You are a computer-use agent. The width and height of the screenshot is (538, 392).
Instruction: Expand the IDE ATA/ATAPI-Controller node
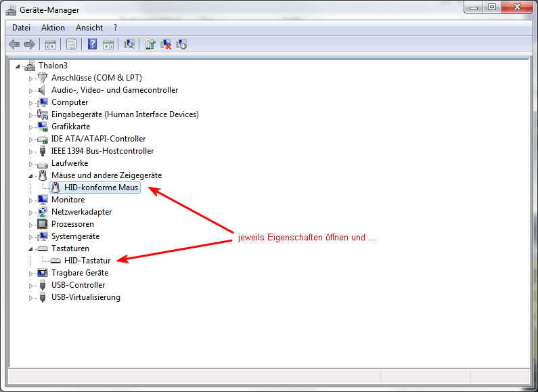(x=30, y=139)
